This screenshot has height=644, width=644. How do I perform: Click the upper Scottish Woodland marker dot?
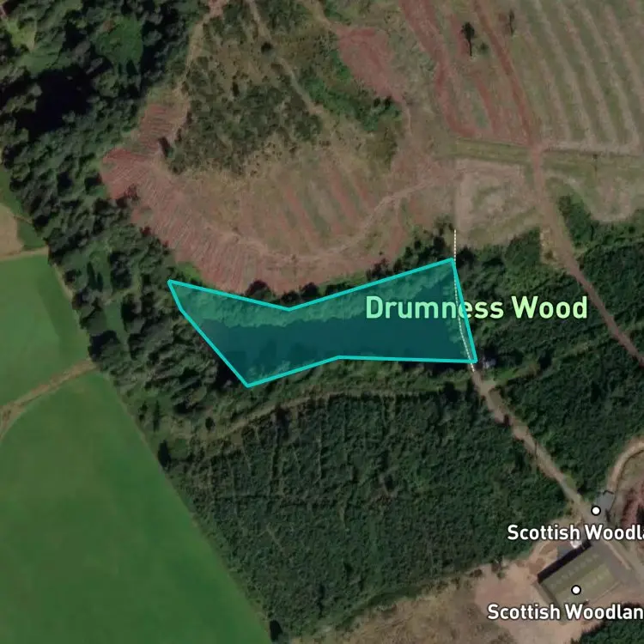[x=596, y=511]
